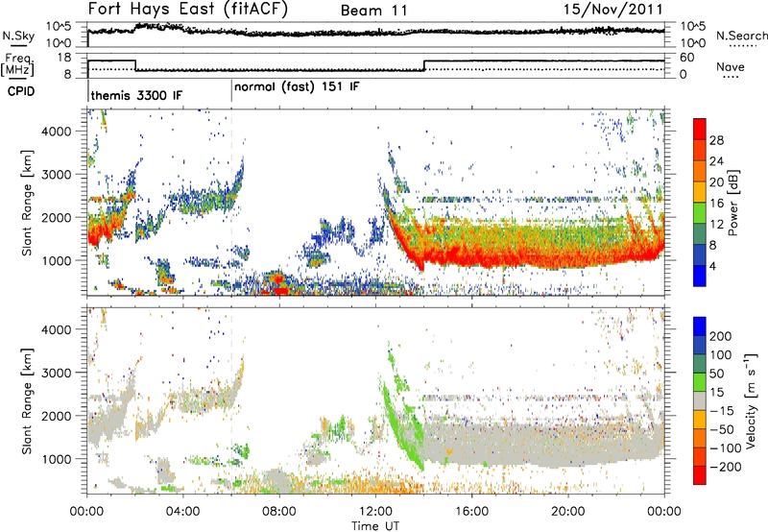The image size is (768, 532).
Task: Click the '4000' tick on power panel
Action: 57,132
